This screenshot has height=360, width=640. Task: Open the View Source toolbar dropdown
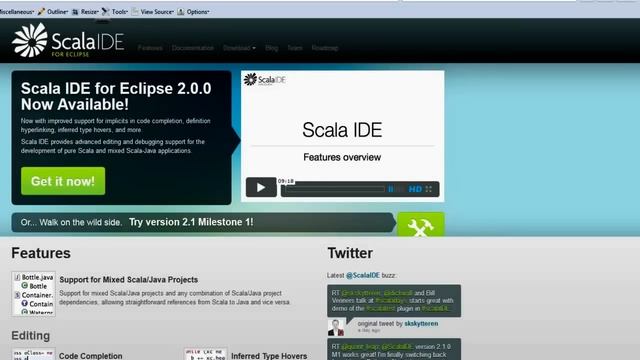pos(157,12)
